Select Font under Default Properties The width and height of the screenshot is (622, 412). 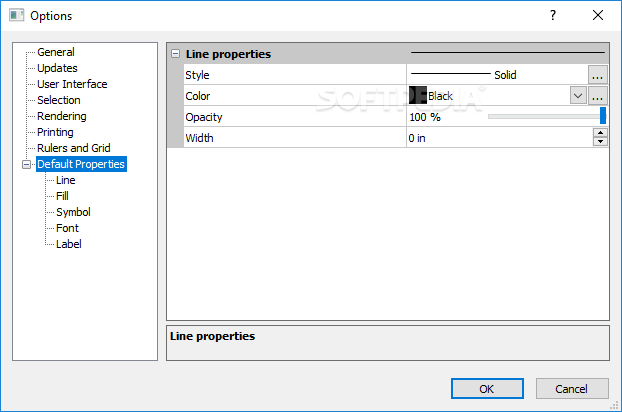coord(67,228)
